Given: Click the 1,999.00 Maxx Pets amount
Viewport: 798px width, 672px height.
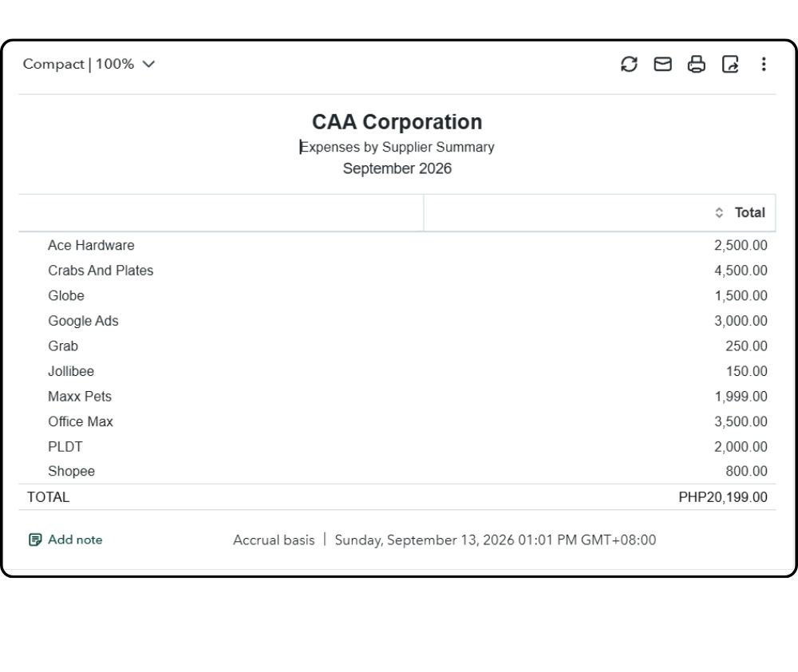Looking at the screenshot, I should (x=741, y=397).
